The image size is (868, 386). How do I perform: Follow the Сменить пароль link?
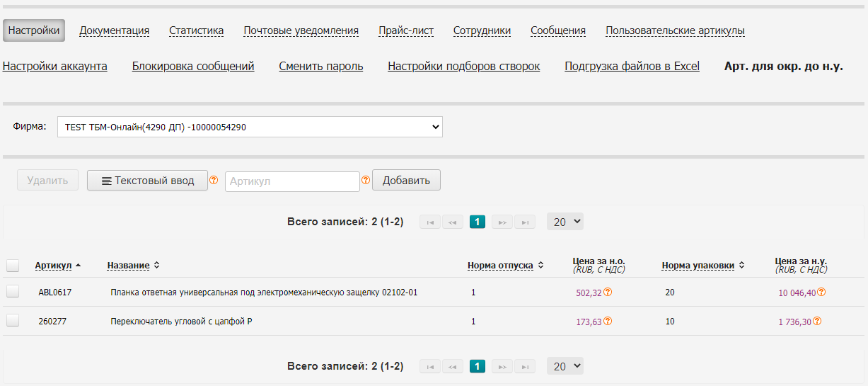point(320,67)
